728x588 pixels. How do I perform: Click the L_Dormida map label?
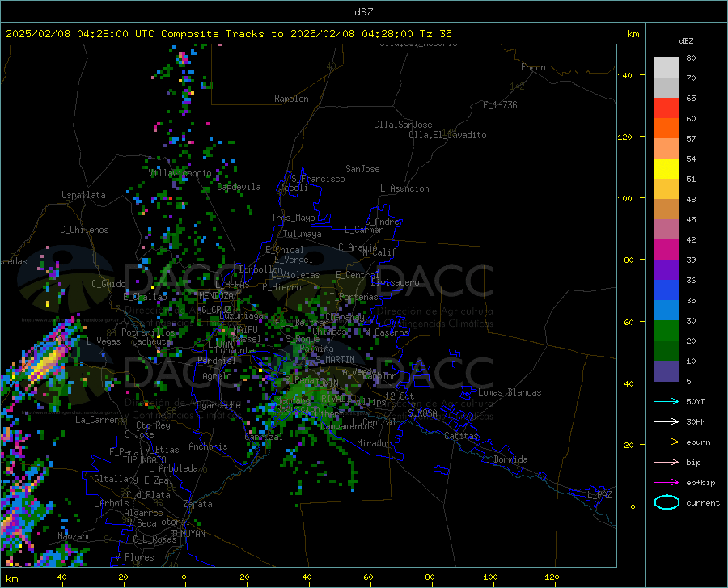click(x=505, y=459)
